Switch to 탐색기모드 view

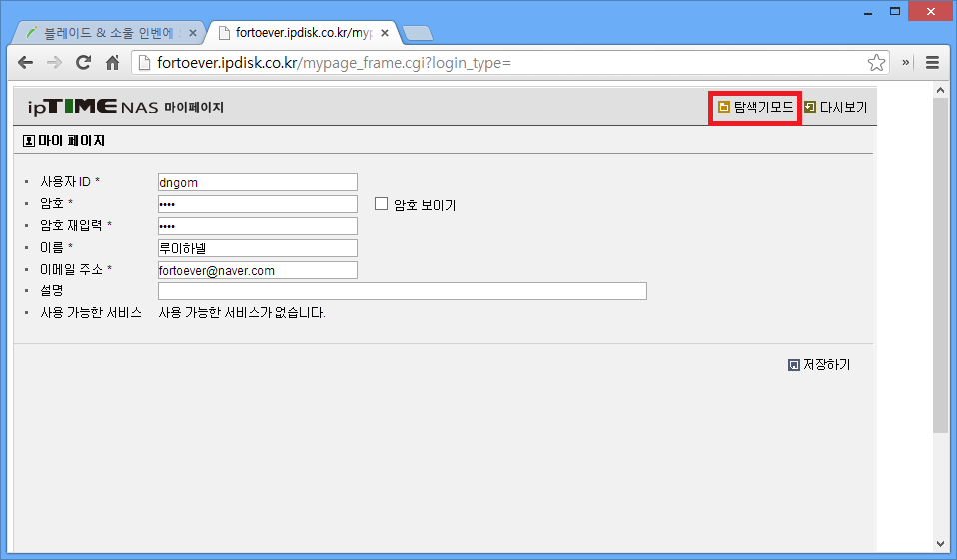(x=756, y=107)
